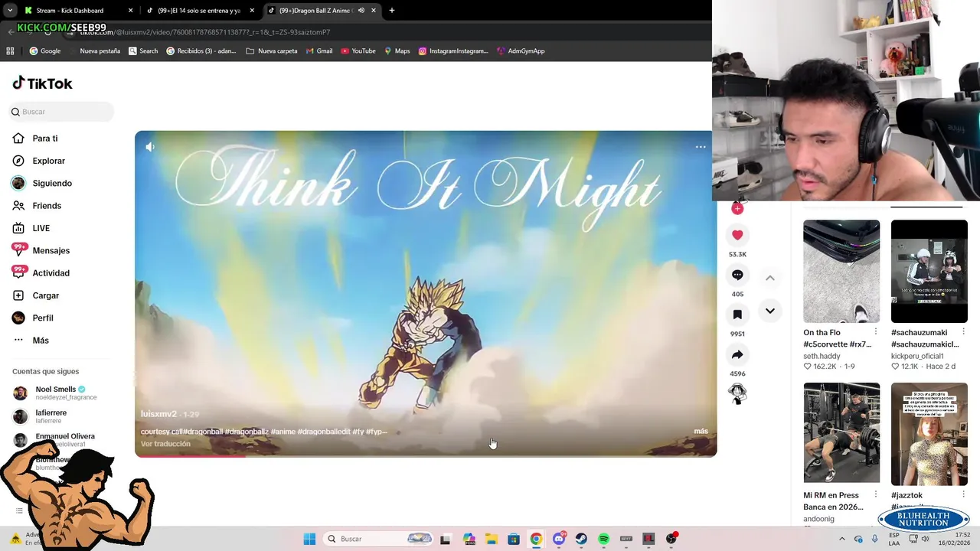Open the comments with the speech bubble icon
This screenshot has height=551, width=980.
[737, 275]
